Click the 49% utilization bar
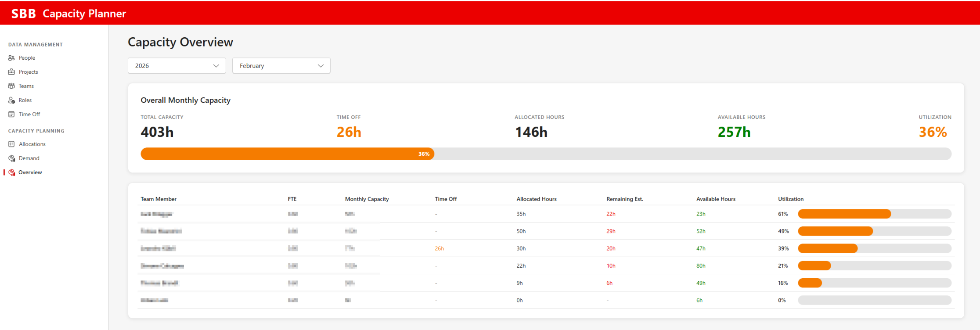The height and width of the screenshot is (330, 980). [875, 231]
